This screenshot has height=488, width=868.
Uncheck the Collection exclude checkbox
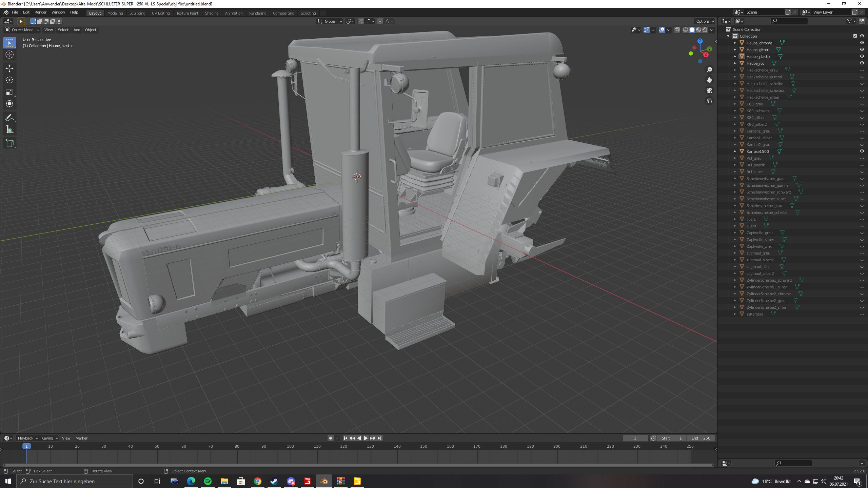click(855, 36)
